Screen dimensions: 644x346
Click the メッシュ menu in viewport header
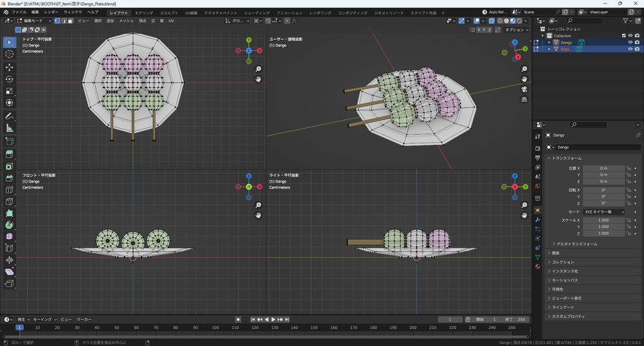click(x=126, y=21)
